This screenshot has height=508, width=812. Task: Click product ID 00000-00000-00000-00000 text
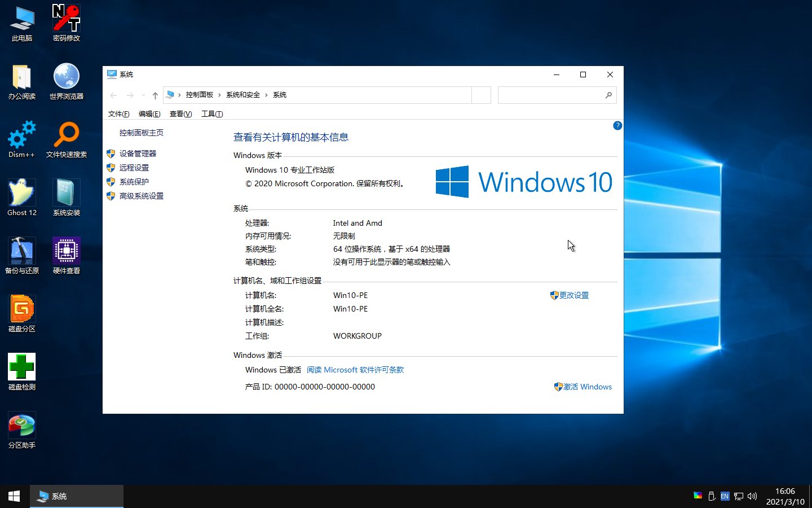coord(325,387)
